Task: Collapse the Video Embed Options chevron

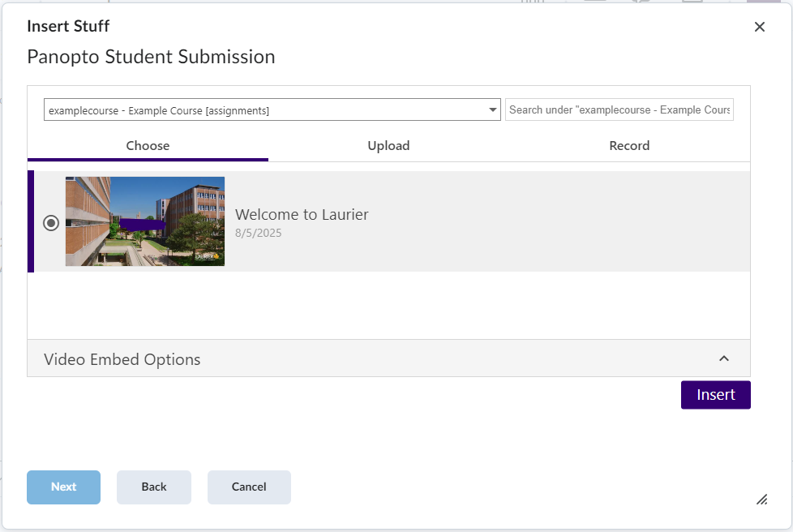Action: click(724, 358)
